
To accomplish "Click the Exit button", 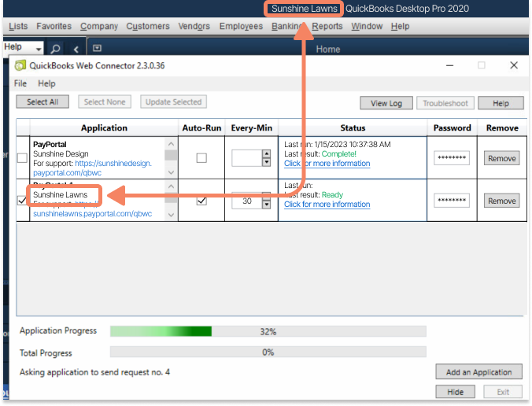I will click(503, 392).
